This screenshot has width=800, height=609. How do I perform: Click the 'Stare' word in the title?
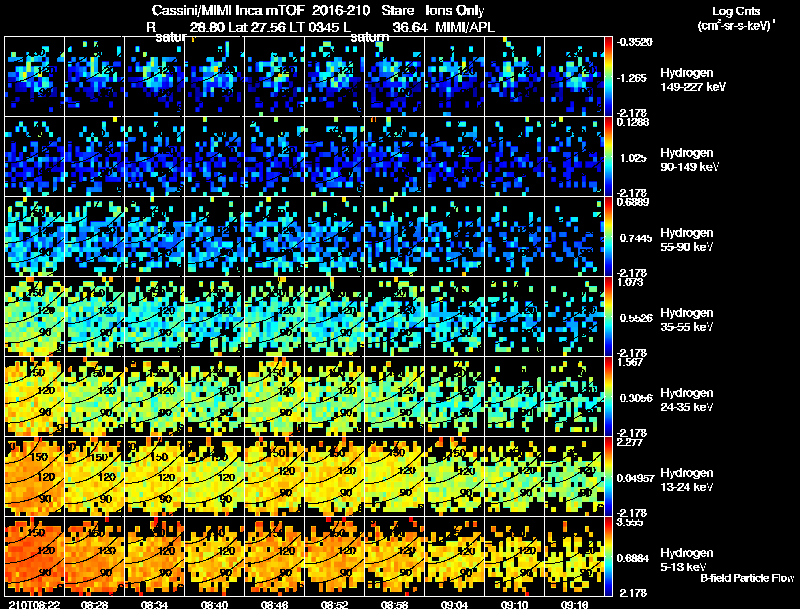pyautogui.click(x=397, y=11)
